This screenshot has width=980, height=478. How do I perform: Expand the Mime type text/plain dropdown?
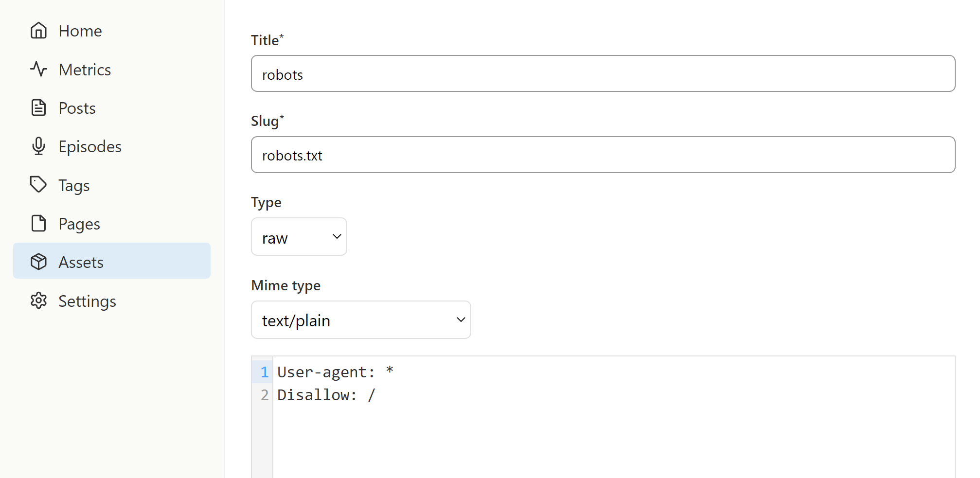(361, 320)
